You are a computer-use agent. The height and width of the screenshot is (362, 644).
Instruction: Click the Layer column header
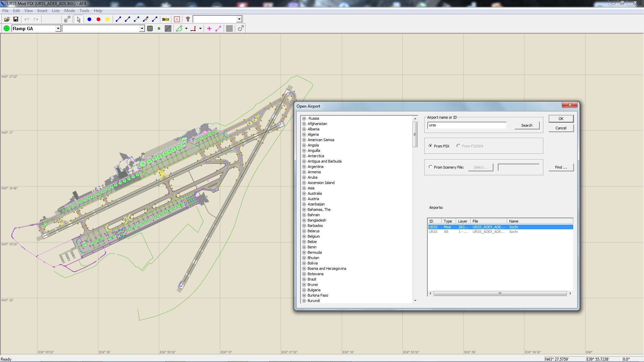pyautogui.click(x=463, y=221)
